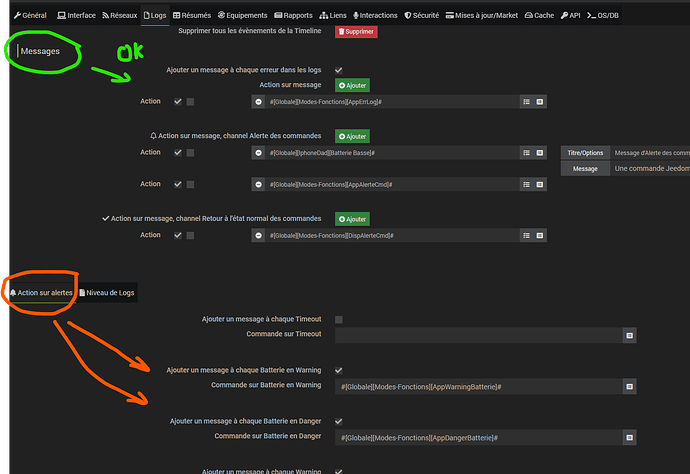
Task: Edit the AppDangerBatterie command field
Action: (479, 437)
